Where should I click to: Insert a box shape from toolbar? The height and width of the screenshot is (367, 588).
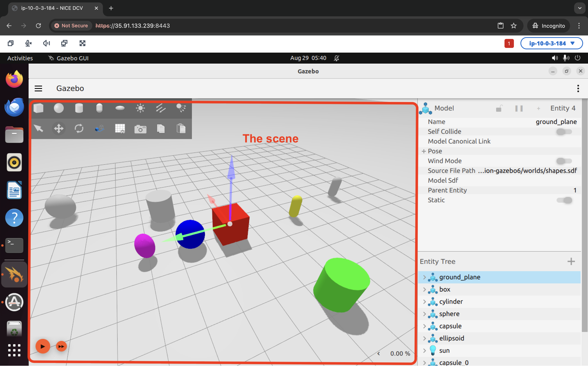coord(38,108)
